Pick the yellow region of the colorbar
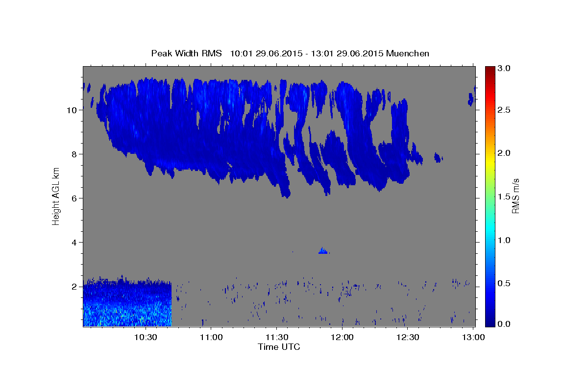Image resolution: width=588 pixels, height=392 pixels. (490, 162)
